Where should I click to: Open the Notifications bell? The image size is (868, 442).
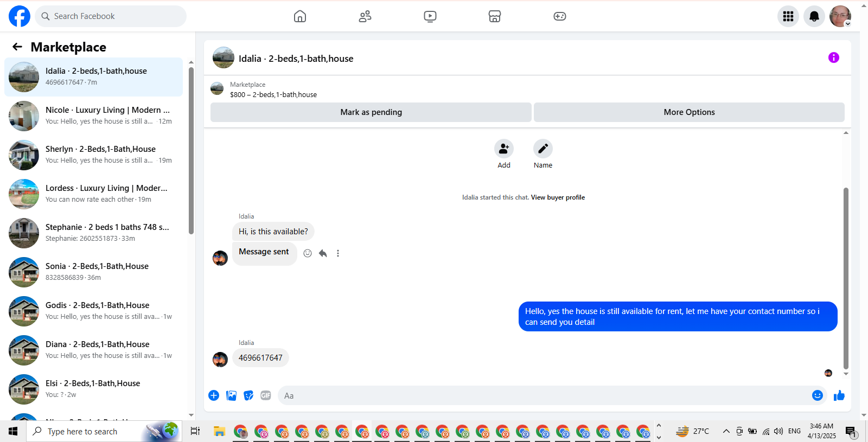pos(814,16)
